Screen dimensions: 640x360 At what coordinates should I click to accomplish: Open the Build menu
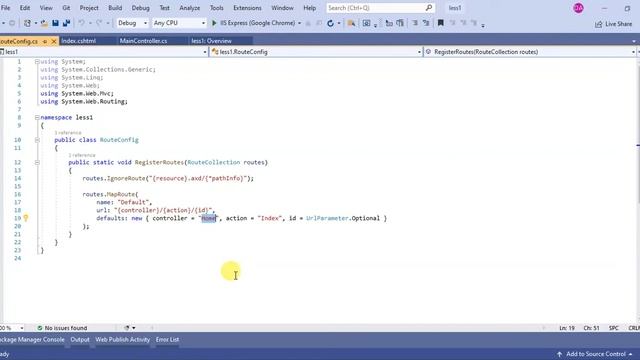point(115,8)
